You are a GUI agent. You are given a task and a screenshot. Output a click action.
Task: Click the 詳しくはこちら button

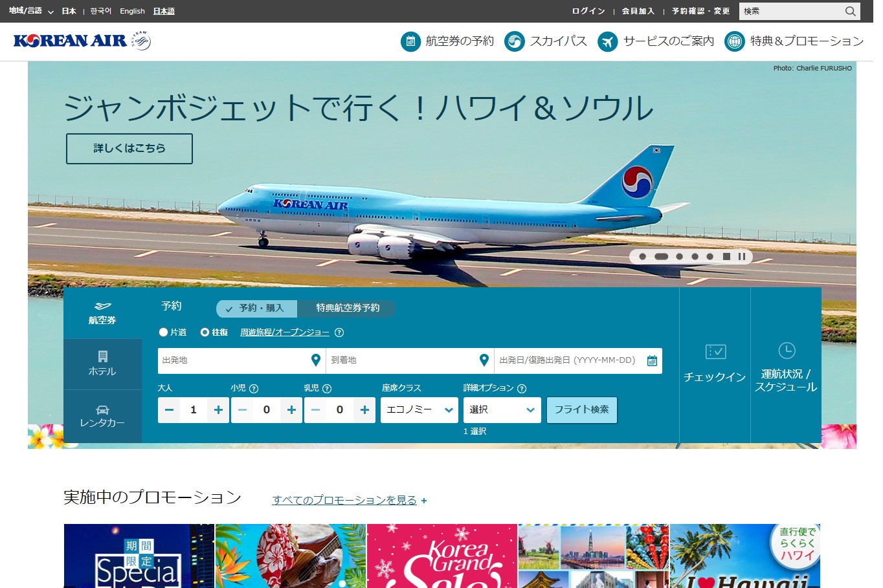(129, 149)
